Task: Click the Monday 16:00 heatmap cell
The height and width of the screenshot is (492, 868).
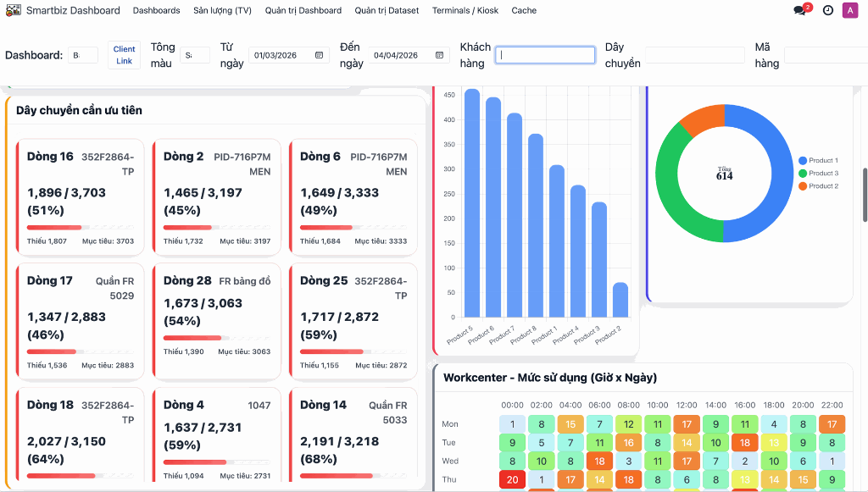Action: 744,424
